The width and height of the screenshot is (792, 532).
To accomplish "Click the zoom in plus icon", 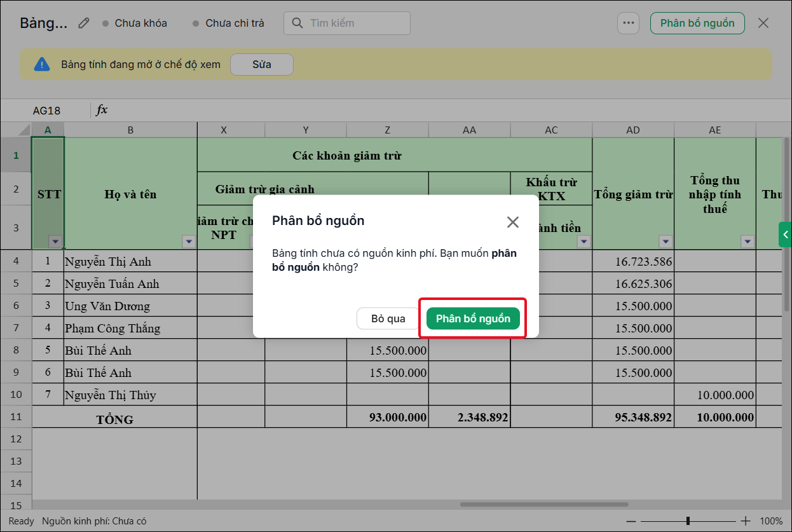I will point(746,521).
